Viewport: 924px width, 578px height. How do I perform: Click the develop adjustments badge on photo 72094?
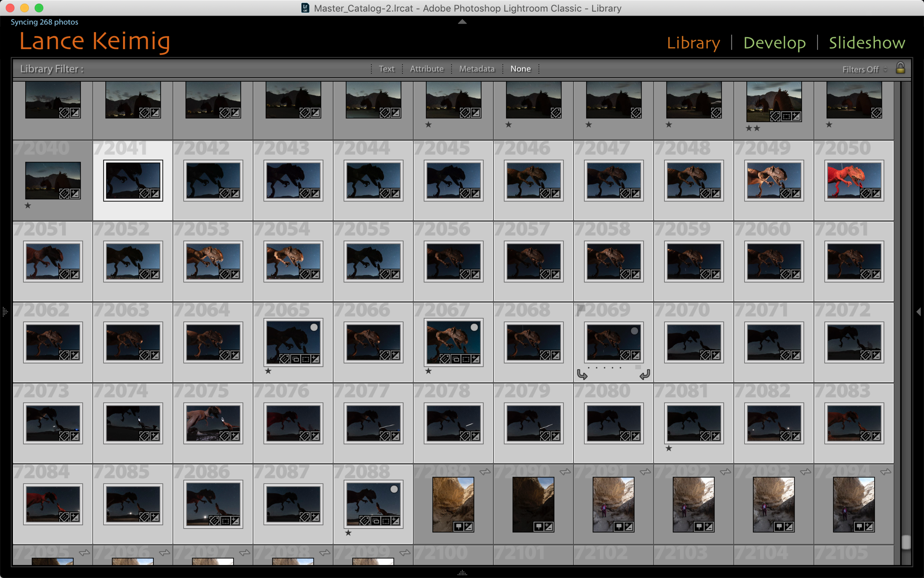(869, 527)
